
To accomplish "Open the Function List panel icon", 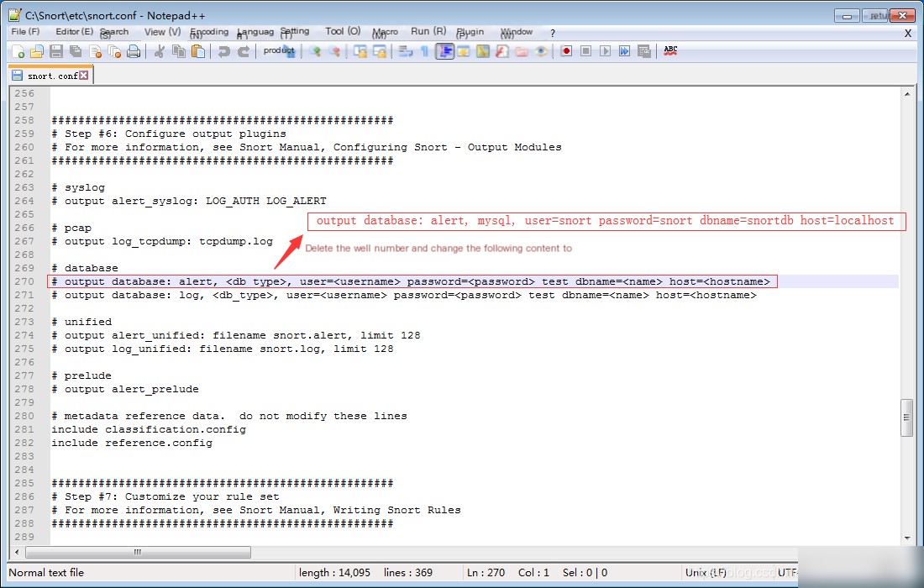I will (x=502, y=52).
